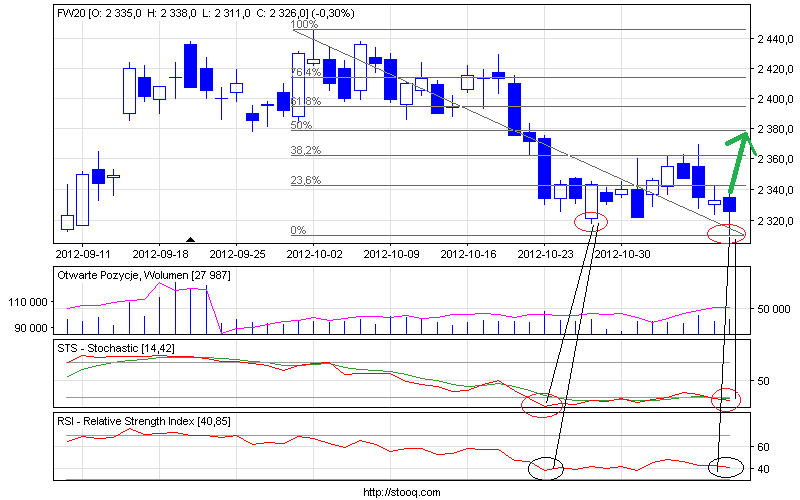Click the 2012-10-16 date label
Screen dimensions: 800x500
[x=468, y=254]
